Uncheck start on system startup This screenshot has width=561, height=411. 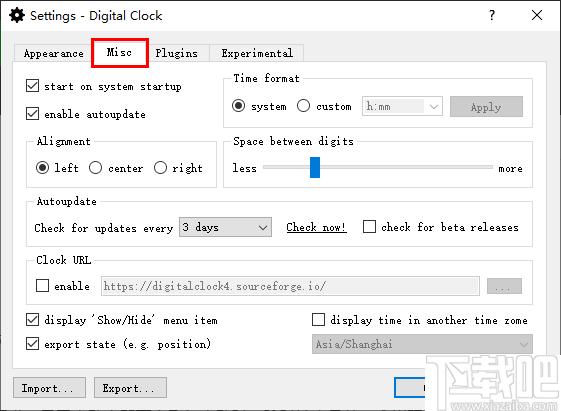(32, 86)
